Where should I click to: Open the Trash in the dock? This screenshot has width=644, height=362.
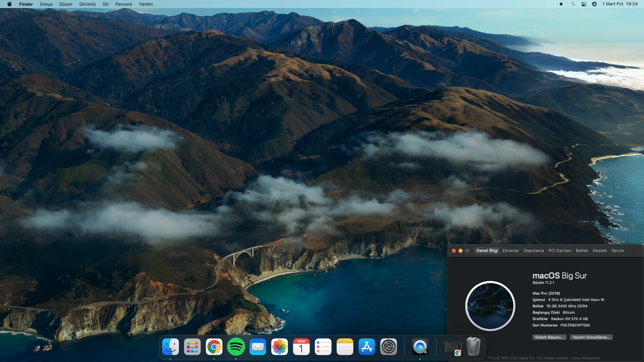(473, 347)
